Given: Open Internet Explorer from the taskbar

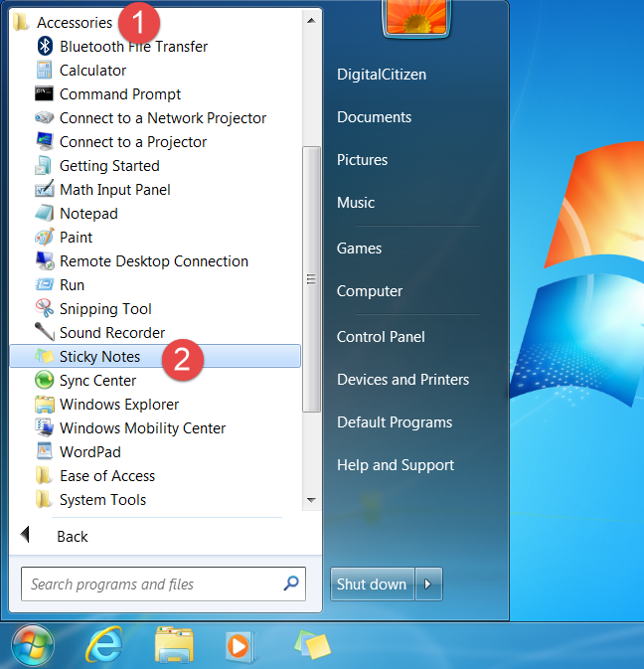Looking at the screenshot, I should (x=104, y=645).
